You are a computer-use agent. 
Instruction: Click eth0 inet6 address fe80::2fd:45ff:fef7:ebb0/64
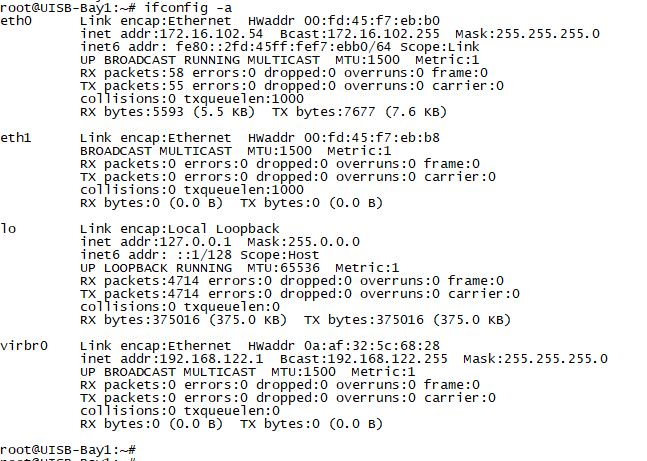coord(268,46)
